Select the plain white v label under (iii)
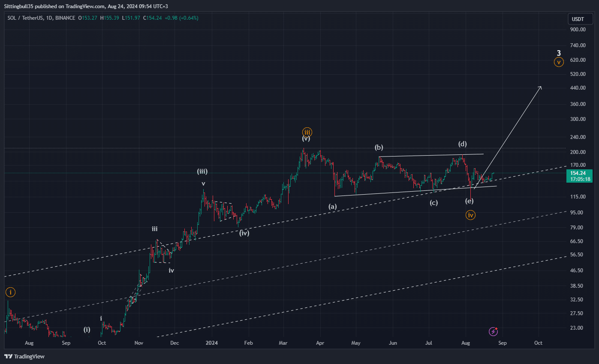599x364 pixels. click(203, 184)
